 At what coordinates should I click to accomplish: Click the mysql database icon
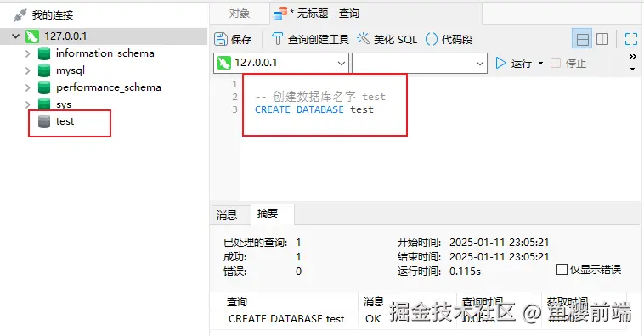pos(44,70)
